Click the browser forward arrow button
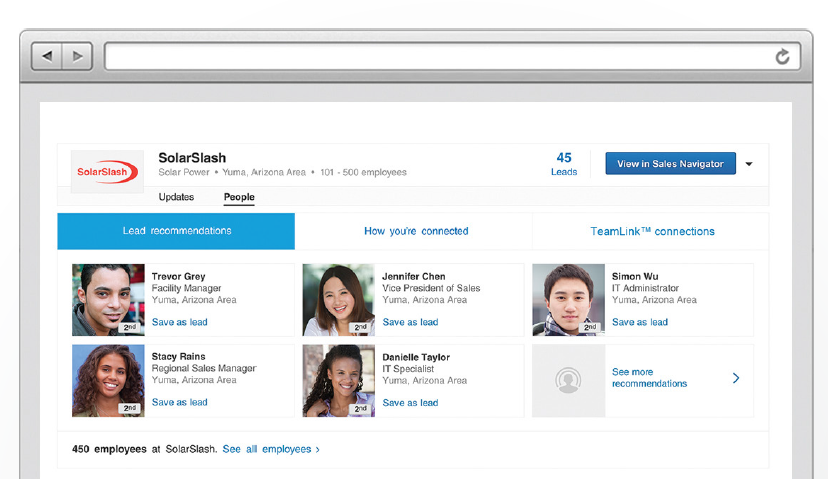 [x=78, y=56]
